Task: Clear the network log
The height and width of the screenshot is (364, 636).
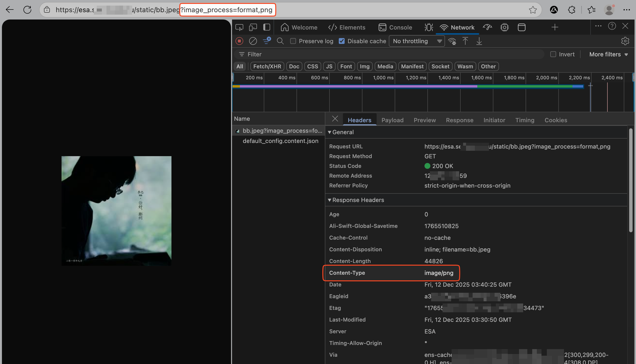Action: click(x=253, y=41)
